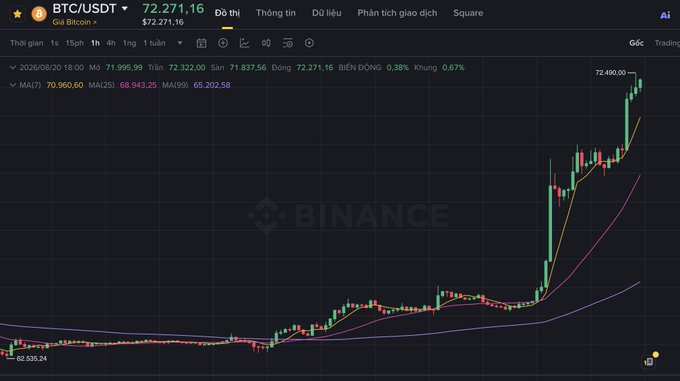The width and height of the screenshot is (680, 381).
Task: Click the high marker label 72.490,00
Action: point(610,72)
